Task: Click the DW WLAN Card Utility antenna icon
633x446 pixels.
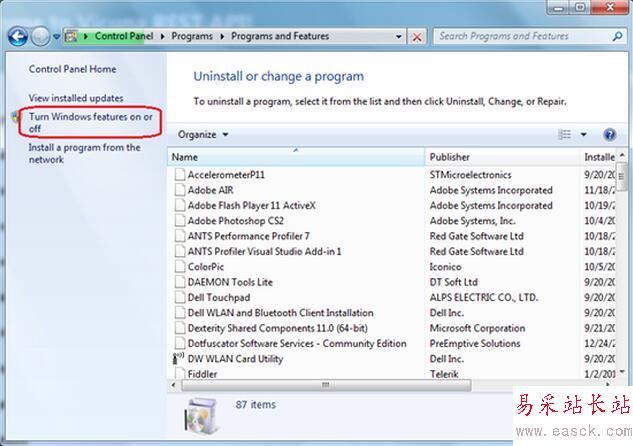Action: pos(178,358)
